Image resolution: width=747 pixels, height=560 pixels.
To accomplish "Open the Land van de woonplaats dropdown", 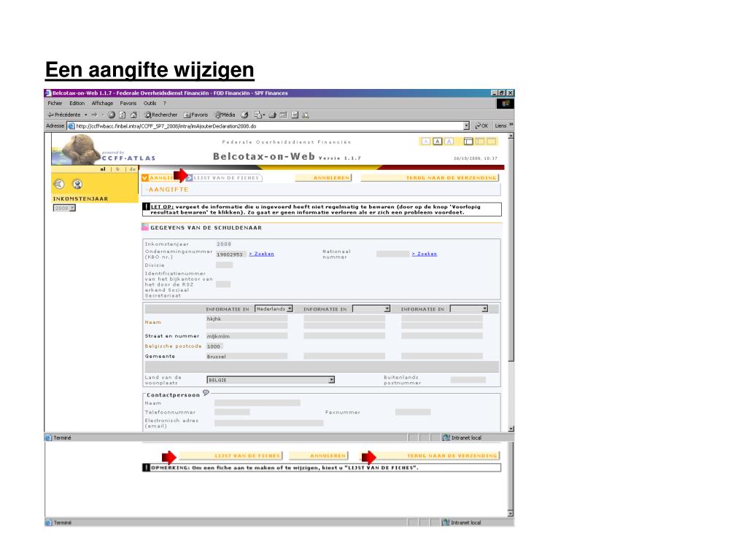I will point(271,379).
